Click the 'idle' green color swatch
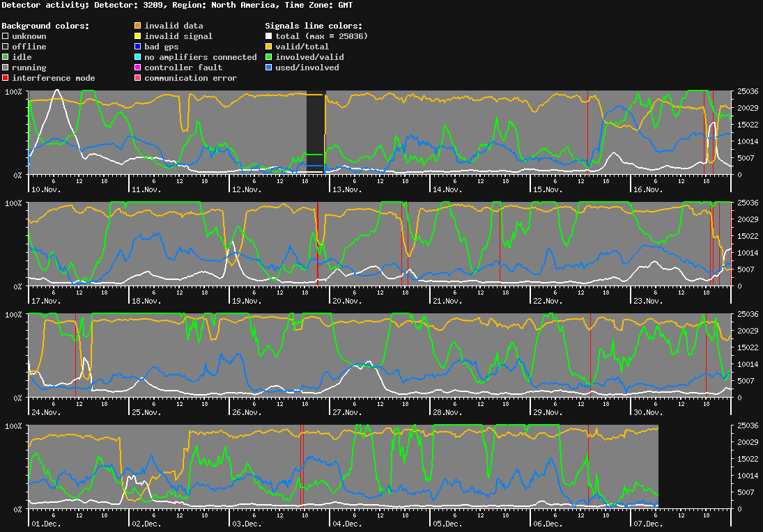Viewport: 763px width, 532px height. coord(5,56)
